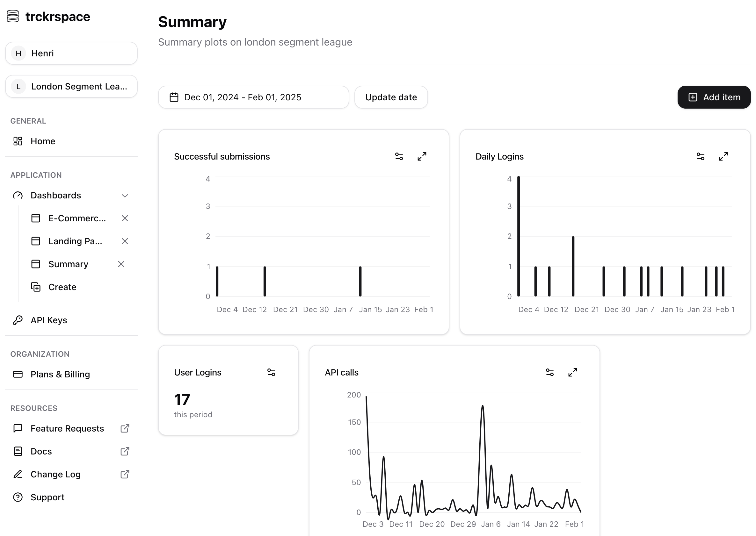Select the Summary dashboard in the sidebar
The width and height of the screenshot is (756, 536).
[68, 264]
